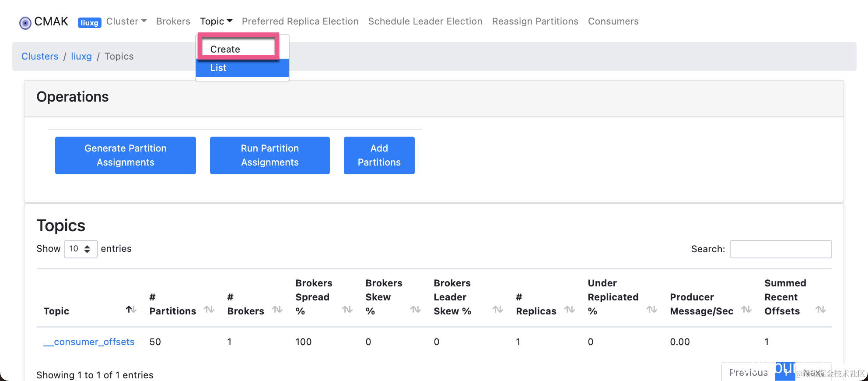Sort by Under Replicated % icon

point(652,310)
